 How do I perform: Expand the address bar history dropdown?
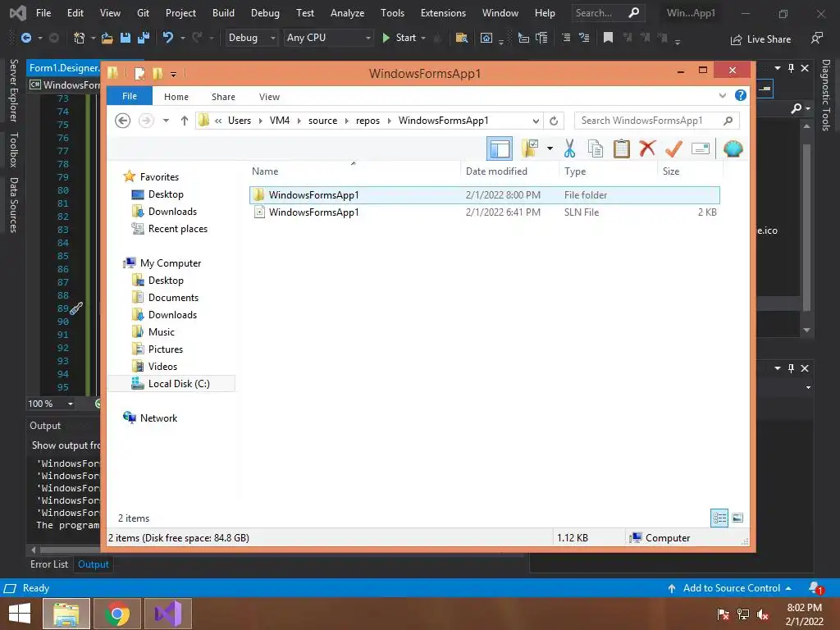536,121
